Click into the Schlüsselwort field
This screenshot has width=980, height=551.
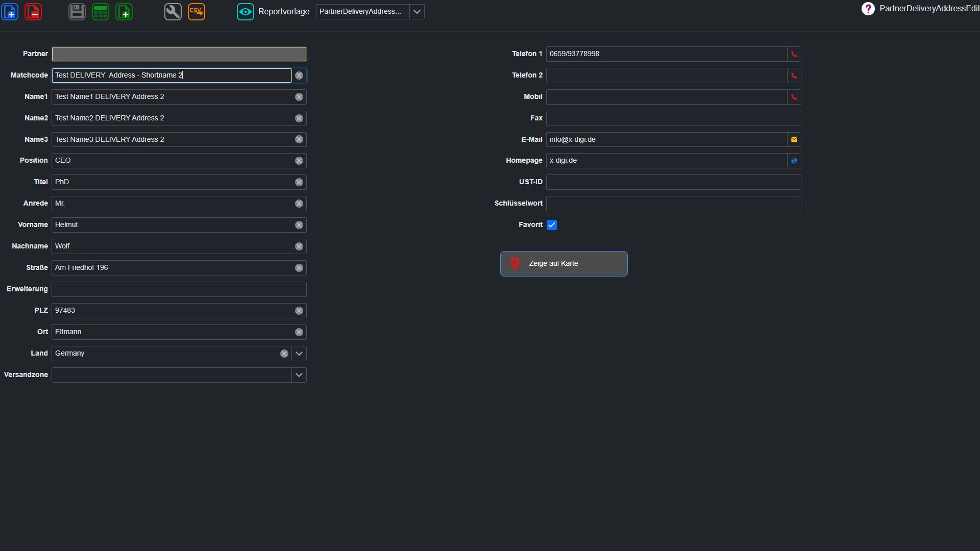tap(674, 204)
